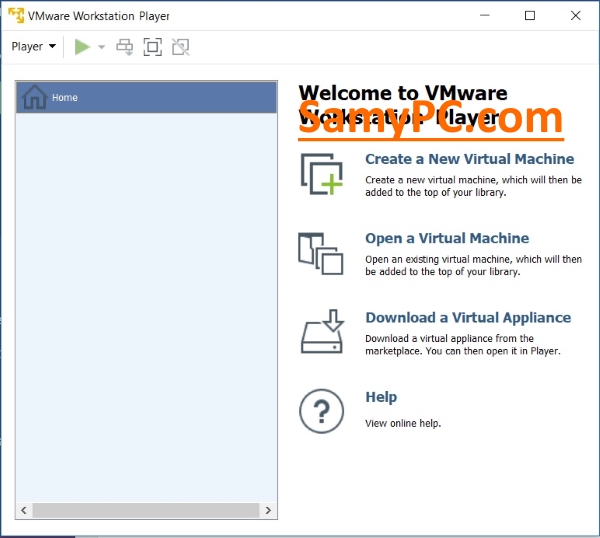Click the open virtual machine folder icon
This screenshot has height=538, width=600.
pyautogui.click(x=321, y=253)
